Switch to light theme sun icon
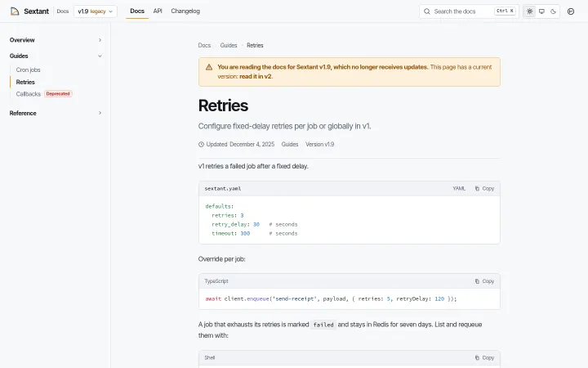Image resolution: width=588 pixels, height=368 pixels. [x=529, y=11]
